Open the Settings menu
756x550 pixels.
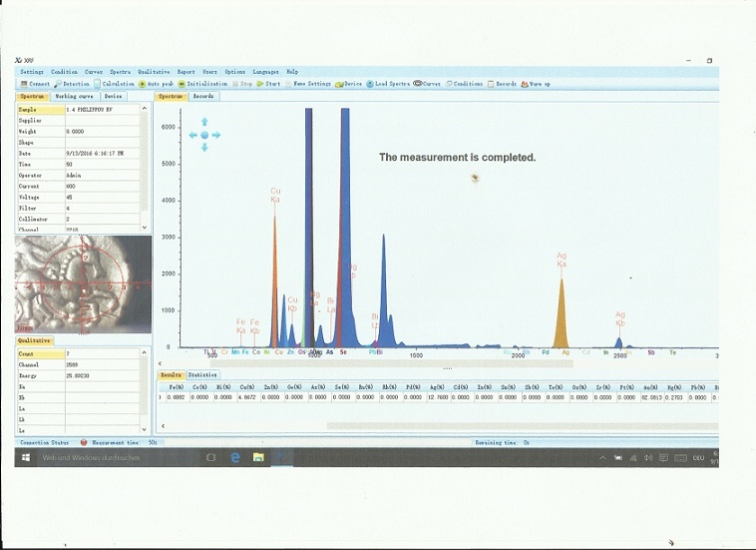32,72
